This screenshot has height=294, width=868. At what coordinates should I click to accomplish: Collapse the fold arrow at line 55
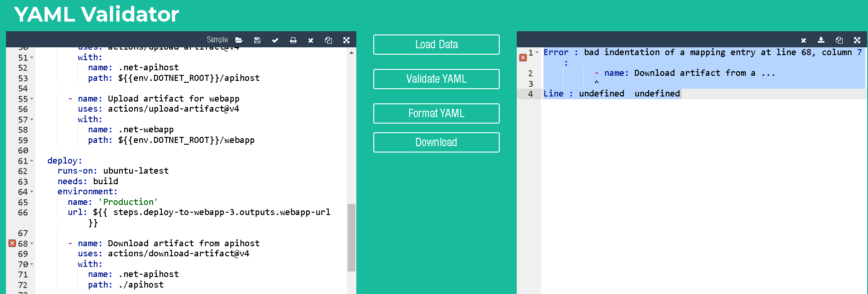pos(32,99)
